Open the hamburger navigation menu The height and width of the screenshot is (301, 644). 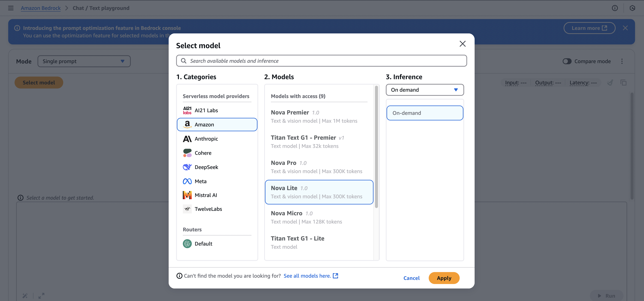pyautogui.click(x=11, y=8)
